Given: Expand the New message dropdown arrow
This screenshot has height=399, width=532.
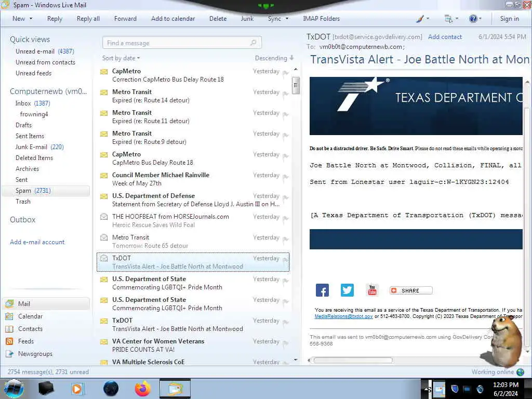Looking at the screenshot, I should 31,19.
